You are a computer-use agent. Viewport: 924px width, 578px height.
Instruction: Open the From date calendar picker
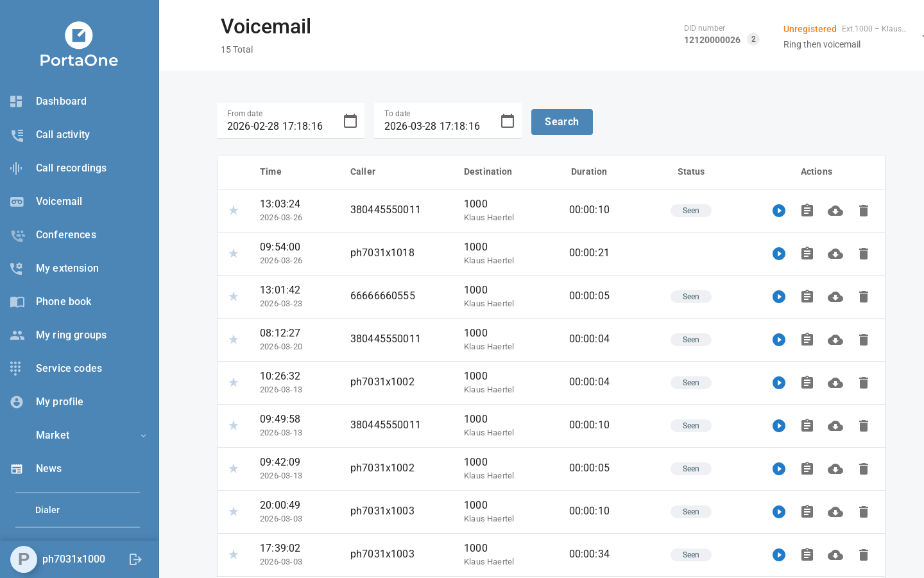pos(350,121)
